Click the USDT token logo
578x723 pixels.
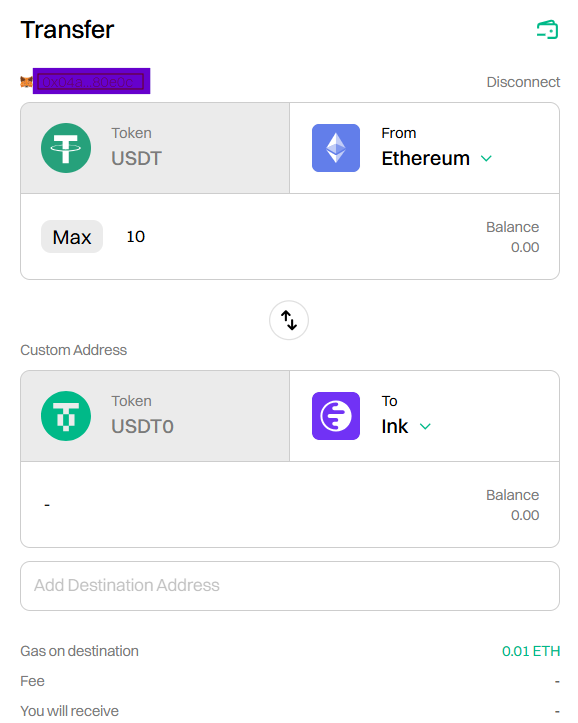[66, 148]
